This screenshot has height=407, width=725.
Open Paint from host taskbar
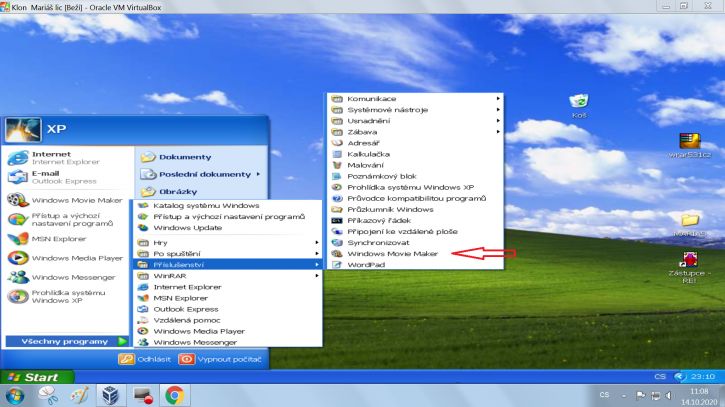click(x=79, y=396)
